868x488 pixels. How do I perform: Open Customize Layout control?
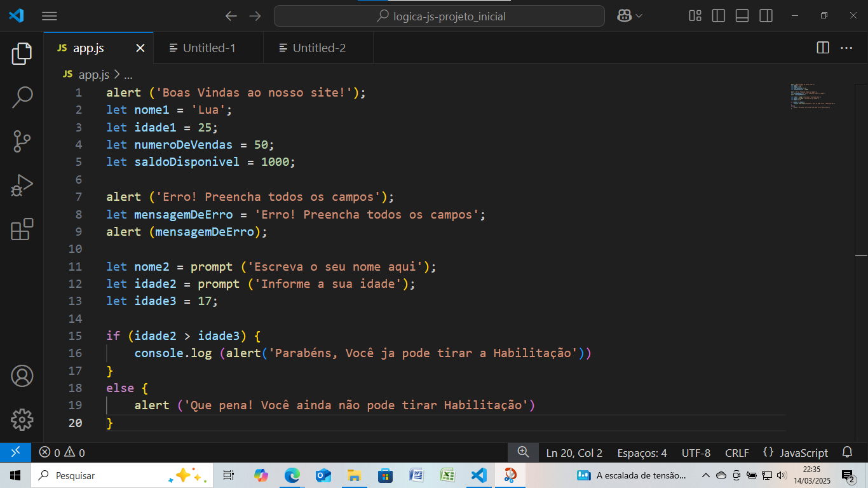(x=695, y=16)
